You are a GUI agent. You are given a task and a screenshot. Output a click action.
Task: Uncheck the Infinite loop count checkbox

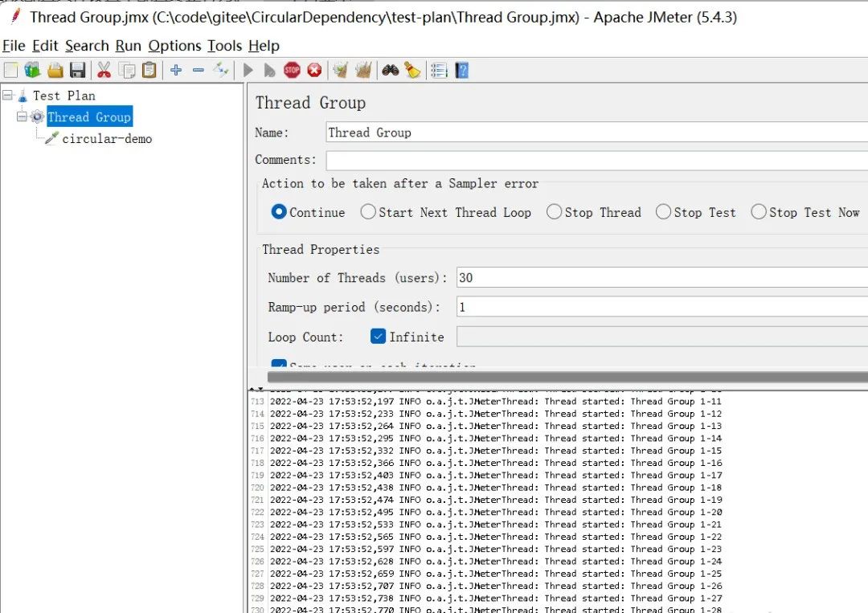click(378, 337)
